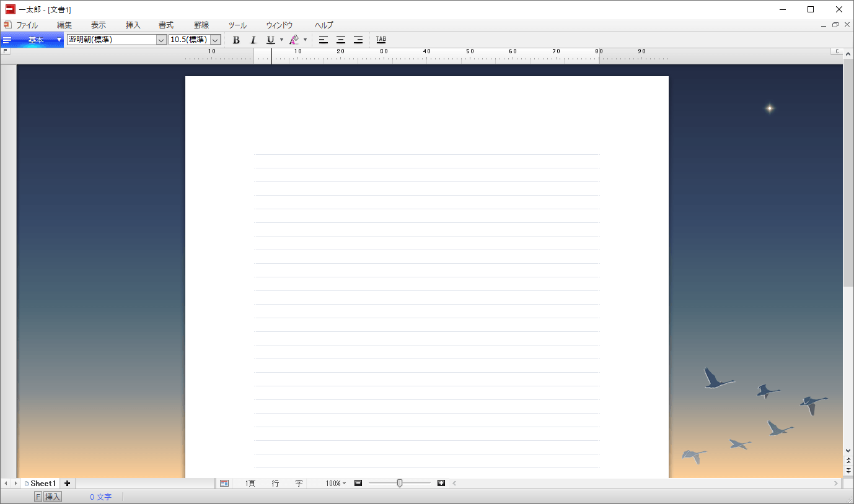854x504 pixels.
Task: Open the text decoration dropdown arrow
Action: (305, 40)
